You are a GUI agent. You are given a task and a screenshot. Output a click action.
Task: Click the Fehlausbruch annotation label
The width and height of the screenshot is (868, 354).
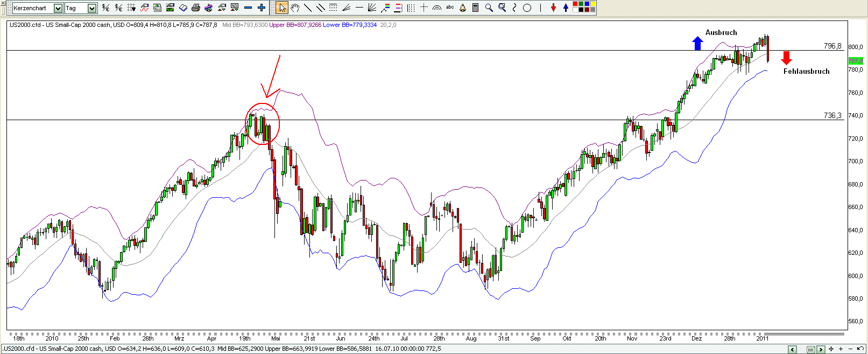coord(806,71)
